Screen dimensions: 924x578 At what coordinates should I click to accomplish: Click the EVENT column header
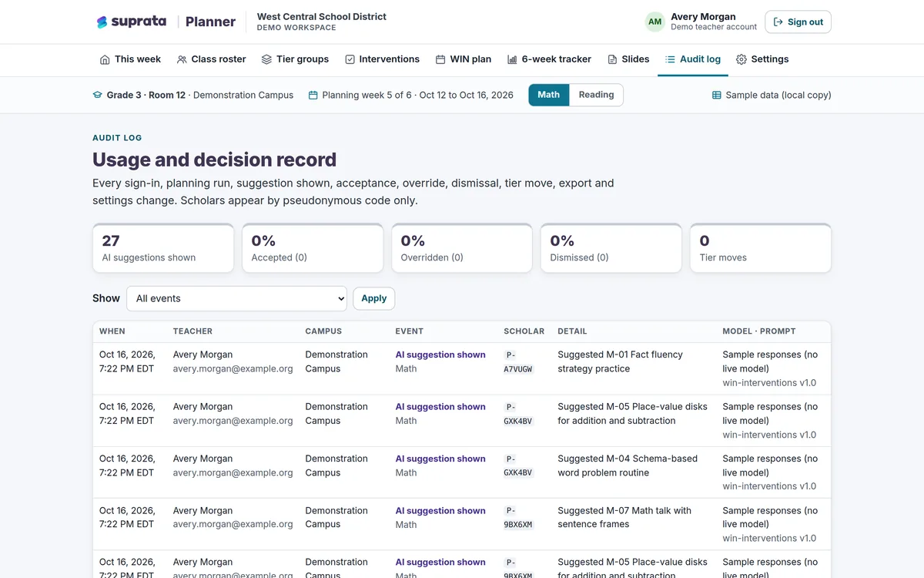pos(410,331)
